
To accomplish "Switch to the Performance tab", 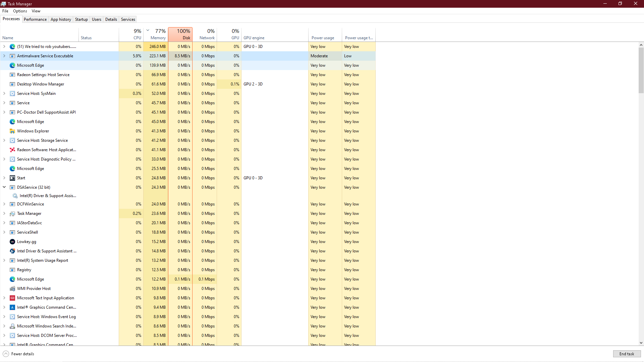I will tap(35, 19).
